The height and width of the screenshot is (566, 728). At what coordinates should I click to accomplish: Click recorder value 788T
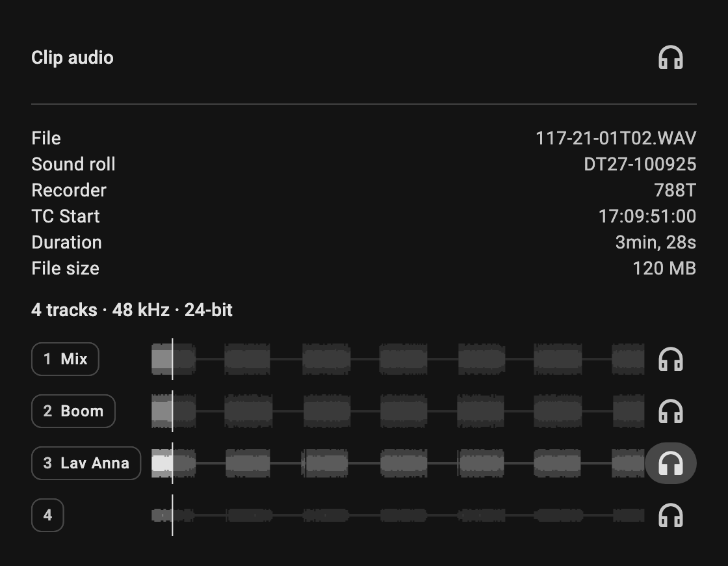pos(675,190)
